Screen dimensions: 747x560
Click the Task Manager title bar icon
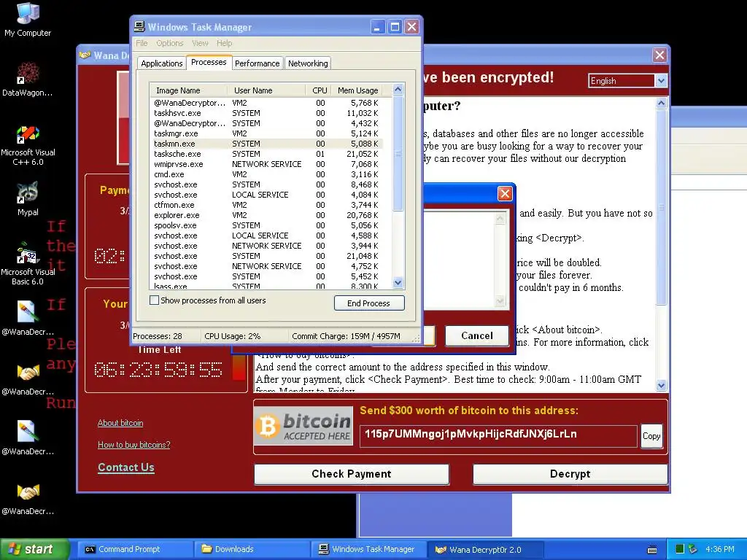click(x=139, y=27)
